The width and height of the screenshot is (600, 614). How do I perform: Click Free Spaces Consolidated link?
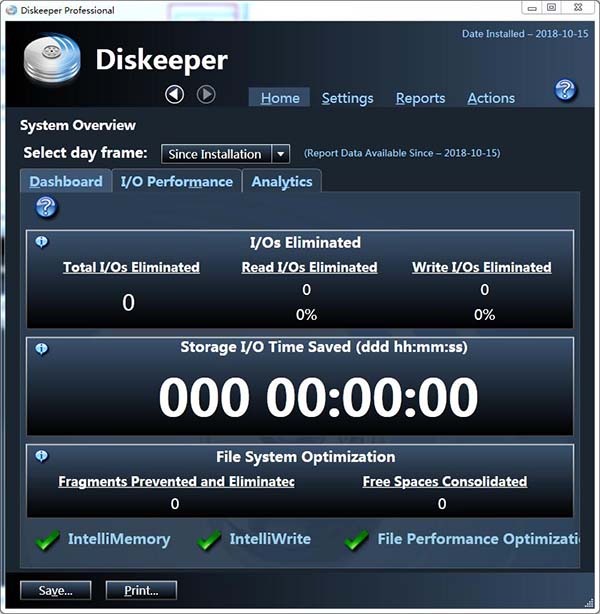pyautogui.click(x=445, y=481)
